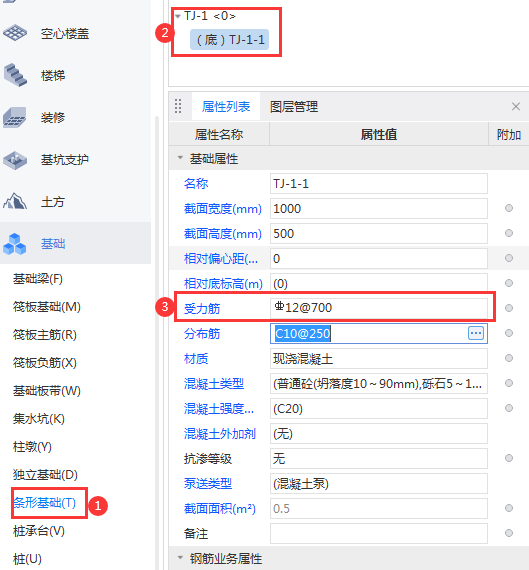The width and height of the screenshot is (529, 570).
Task: Click the 截面宽度(mm) property name link
Action: [223, 209]
